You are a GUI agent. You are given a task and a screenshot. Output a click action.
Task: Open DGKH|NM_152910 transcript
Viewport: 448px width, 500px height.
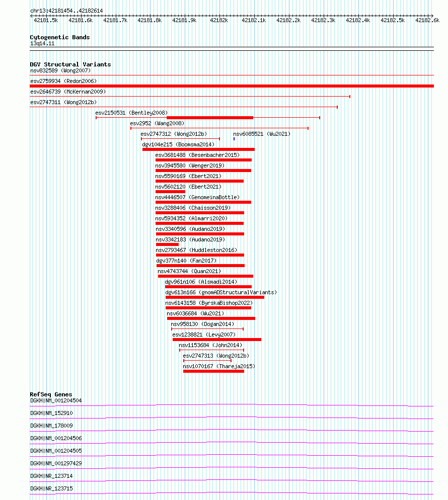51,413
